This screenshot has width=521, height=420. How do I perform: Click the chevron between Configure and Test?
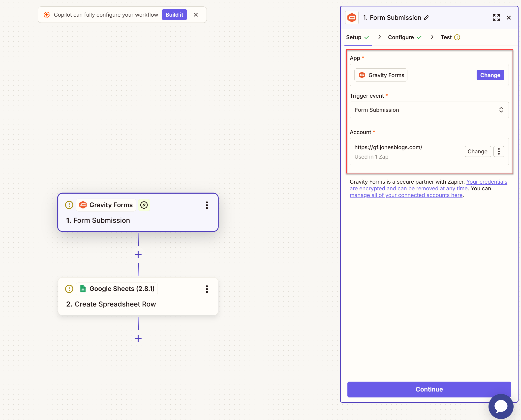(432, 37)
